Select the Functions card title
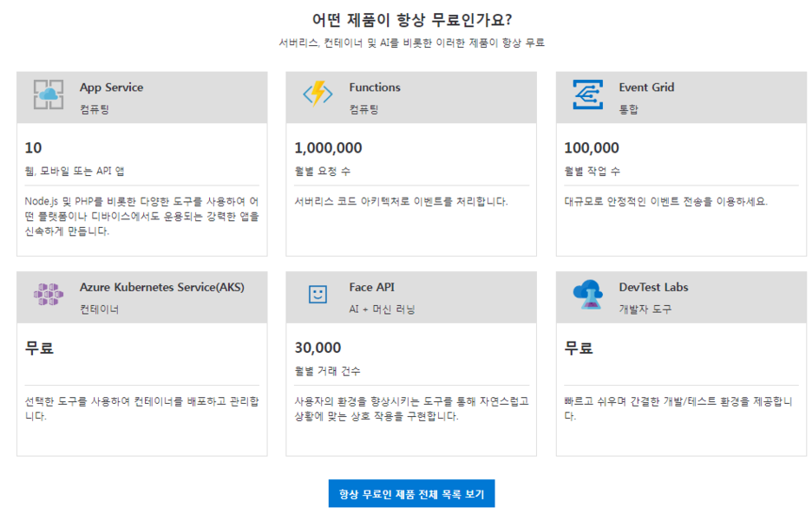The width and height of the screenshot is (812, 514). (x=375, y=87)
